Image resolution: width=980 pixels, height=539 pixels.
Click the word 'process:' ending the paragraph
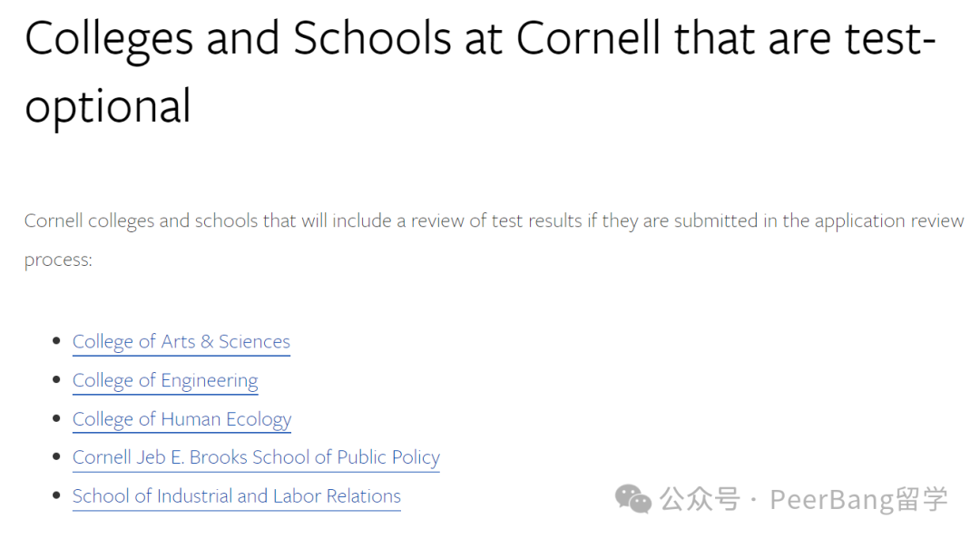58,260
